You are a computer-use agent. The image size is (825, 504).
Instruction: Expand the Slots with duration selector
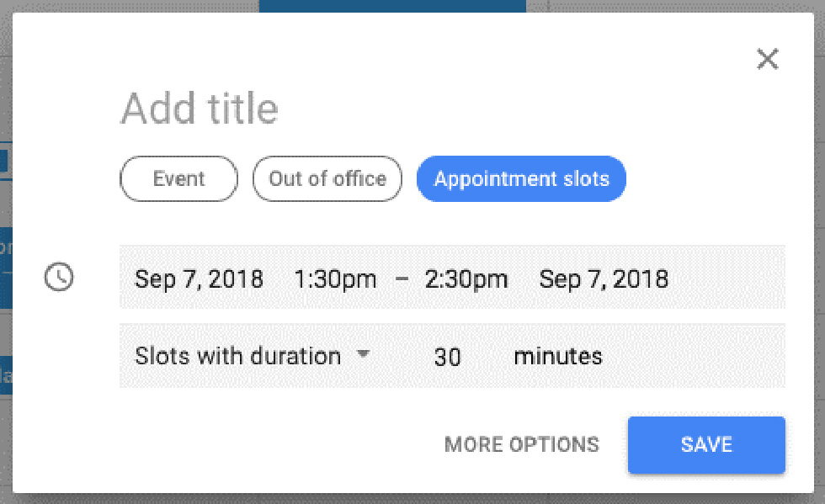(x=237, y=356)
